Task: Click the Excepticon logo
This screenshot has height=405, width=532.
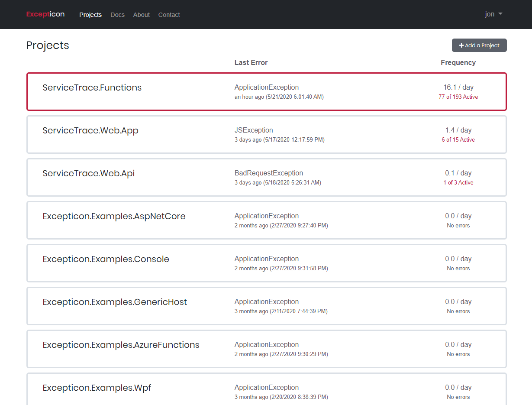Action: [45, 14]
